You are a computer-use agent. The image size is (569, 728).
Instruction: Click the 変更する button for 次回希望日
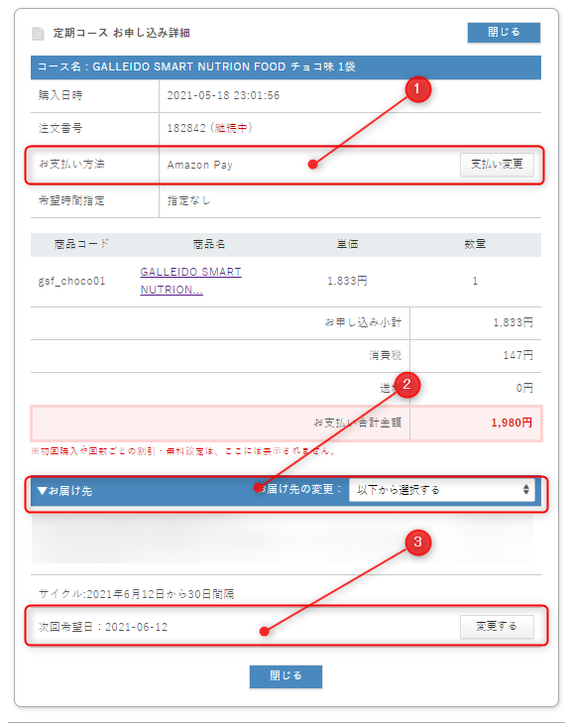pyautogui.click(x=497, y=626)
